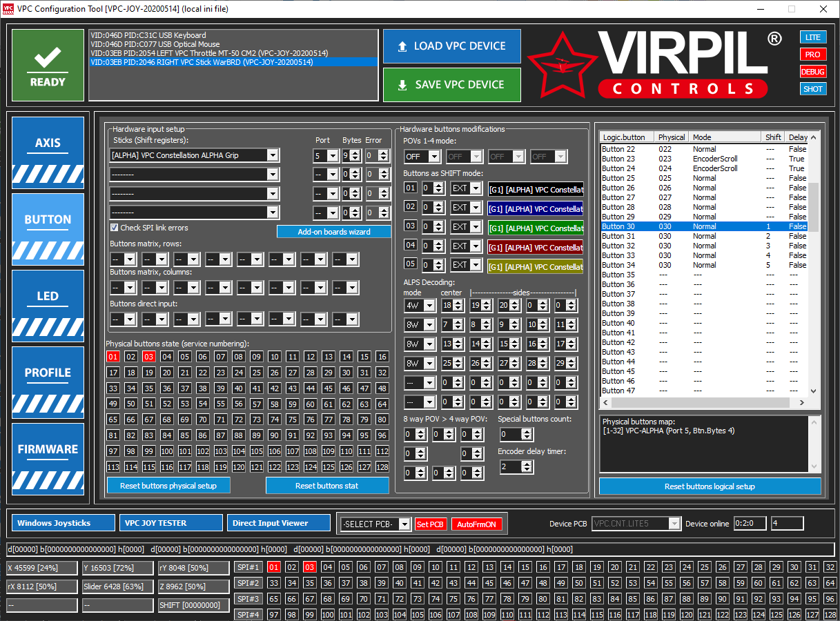This screenshot has width=840, height=621.
Task: Click physical button state 01 (red)
Action: (x=113, y=357)
